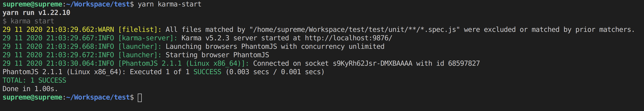Click the "yarn karma-start" command text

(x=170, y=4)
